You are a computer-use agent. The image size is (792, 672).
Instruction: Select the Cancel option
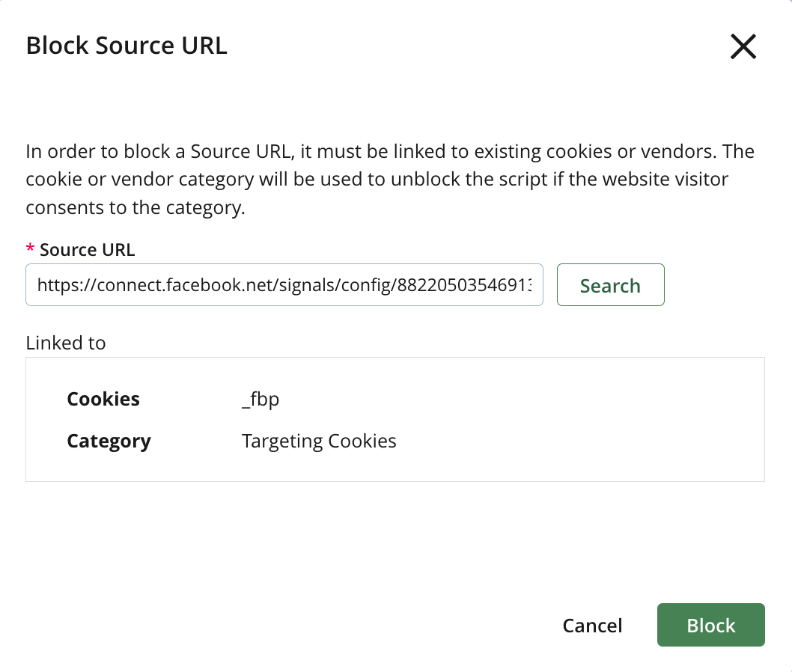[x=592, y=626]
